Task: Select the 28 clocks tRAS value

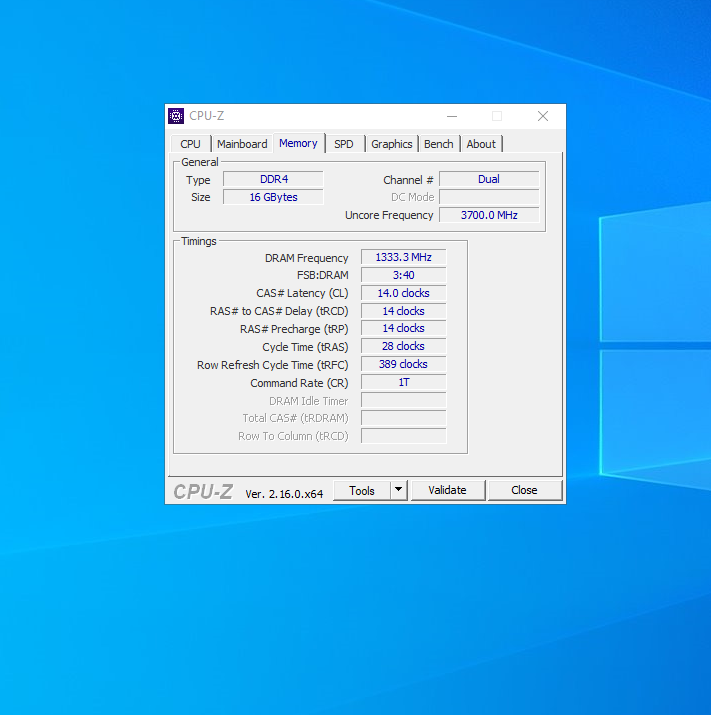Action: [404, 346]
